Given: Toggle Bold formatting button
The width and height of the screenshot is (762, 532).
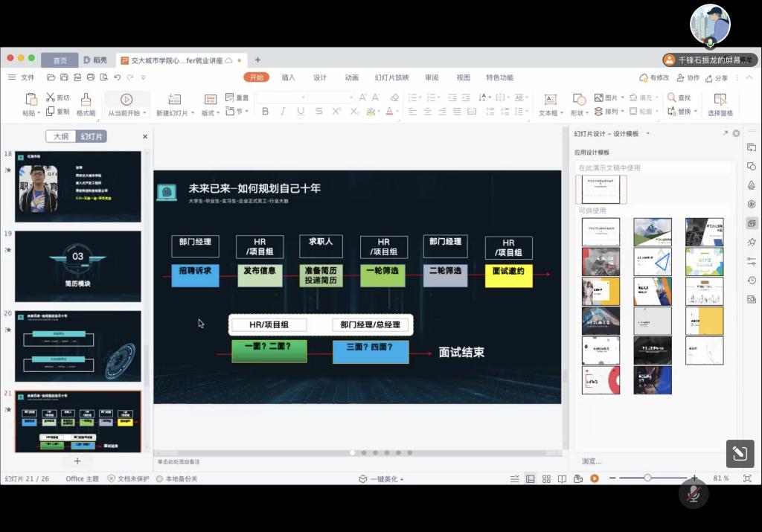Looking at the screenshot, I should coord(265,112).
